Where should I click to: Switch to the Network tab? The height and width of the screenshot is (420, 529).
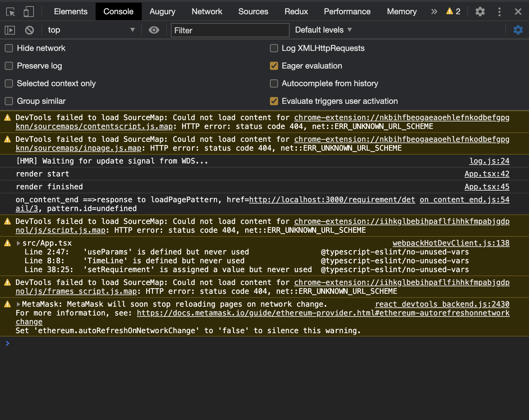coord(207,12)
